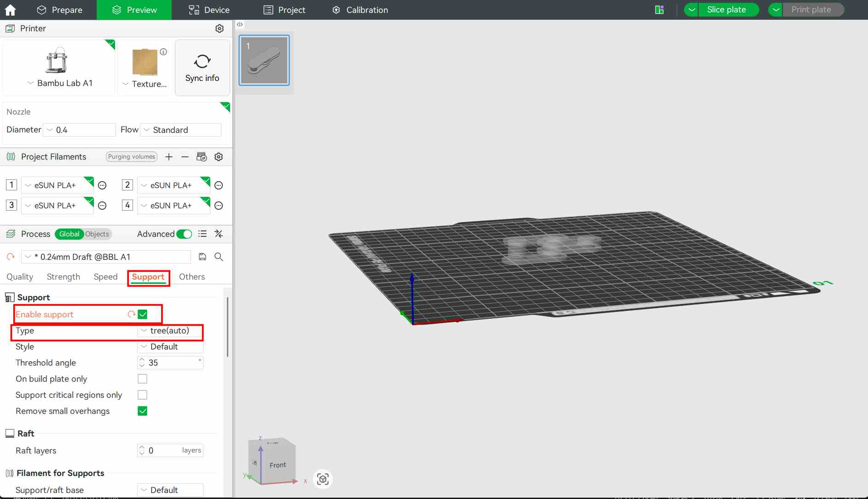Click the Slice plate button

click(x=726, y=10)
